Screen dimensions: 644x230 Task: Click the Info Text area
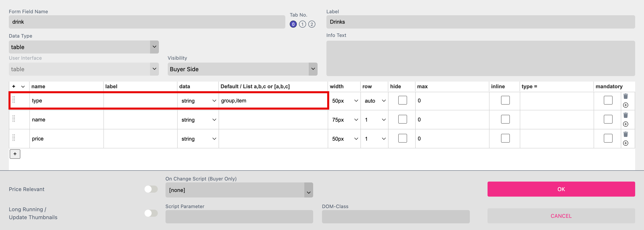(480, 58)
